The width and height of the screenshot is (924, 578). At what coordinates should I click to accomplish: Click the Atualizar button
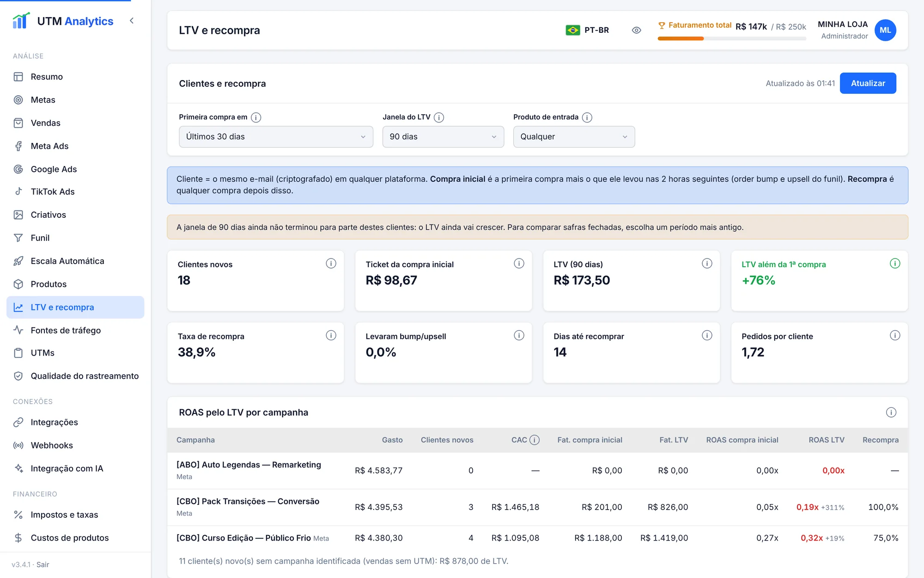(x=868, y=83)
